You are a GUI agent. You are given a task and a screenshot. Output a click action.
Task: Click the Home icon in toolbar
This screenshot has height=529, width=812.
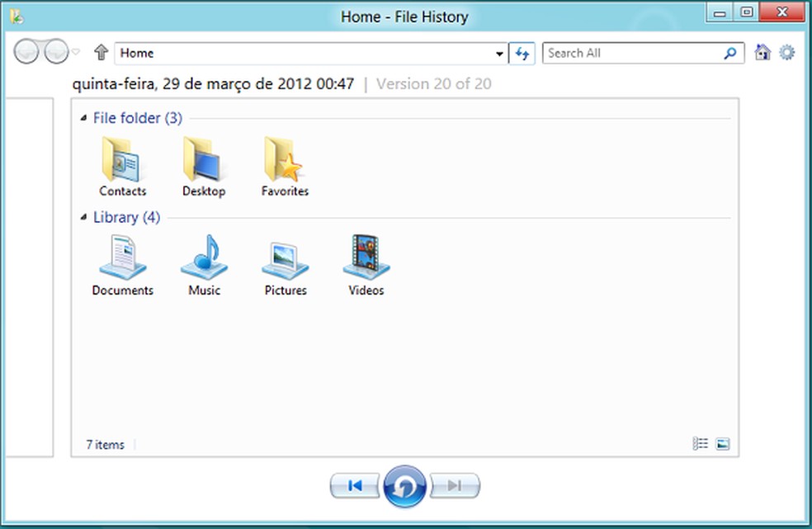[x=762, y=52]
